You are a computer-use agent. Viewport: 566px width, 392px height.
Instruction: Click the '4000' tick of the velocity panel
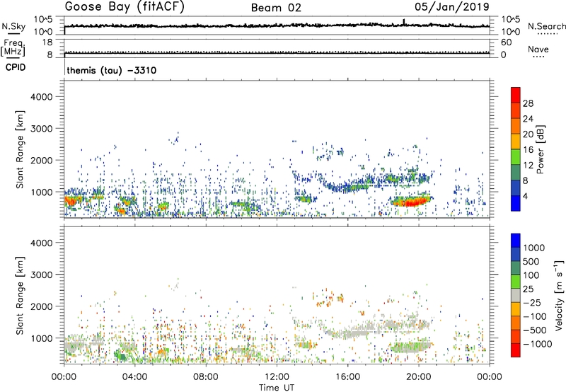tap(42, 243)
